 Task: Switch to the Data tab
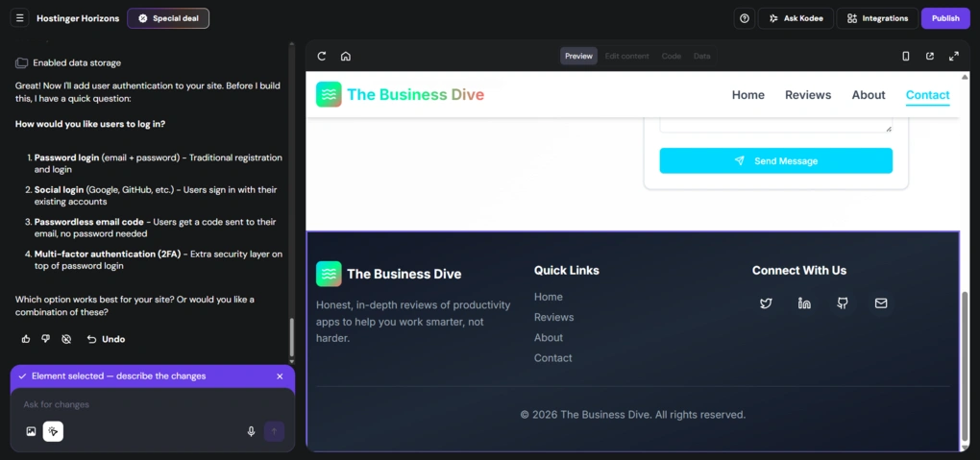[x=702, y=57]
